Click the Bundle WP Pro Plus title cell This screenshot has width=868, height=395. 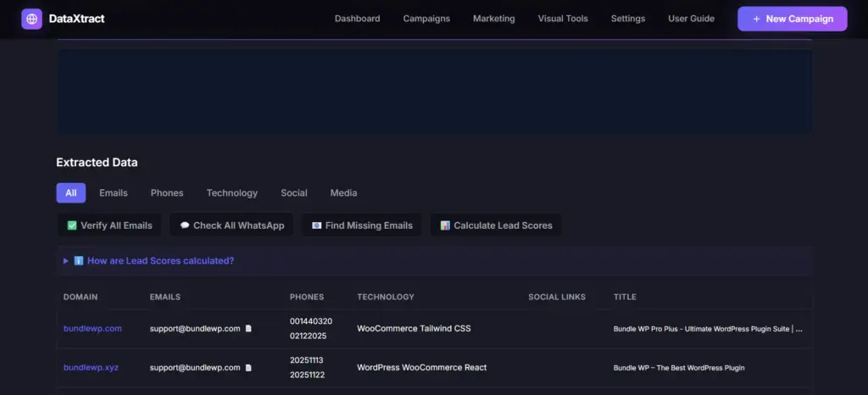tap(708, 329)
